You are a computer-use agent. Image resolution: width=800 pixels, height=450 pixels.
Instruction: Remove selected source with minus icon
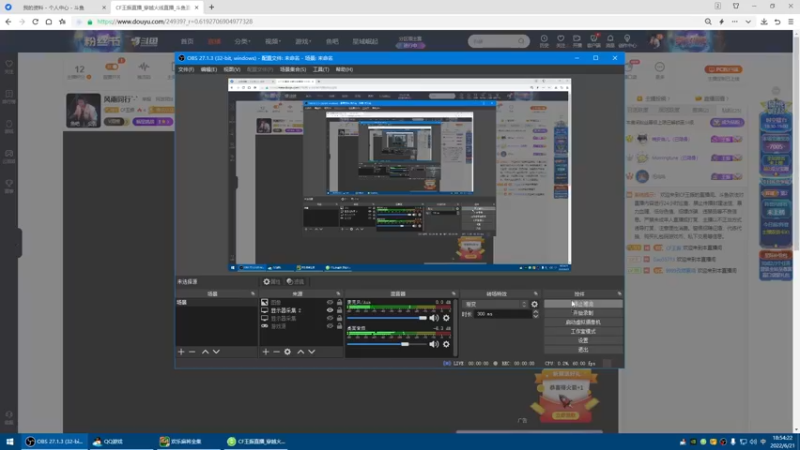(x=276, y=352)
